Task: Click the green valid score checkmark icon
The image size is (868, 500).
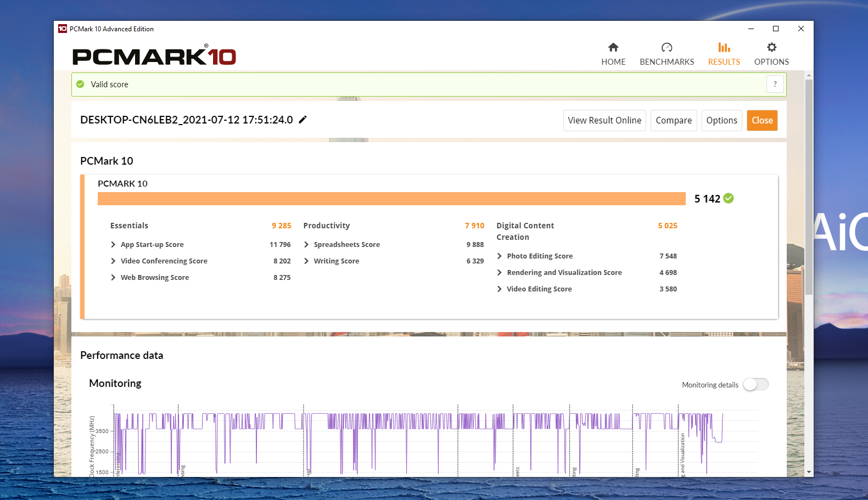Action: (x=81, y=84)
